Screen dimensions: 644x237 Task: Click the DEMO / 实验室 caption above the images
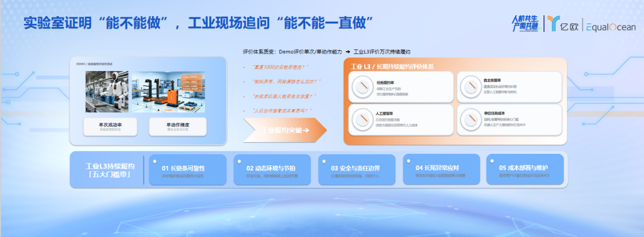(94, 64)
